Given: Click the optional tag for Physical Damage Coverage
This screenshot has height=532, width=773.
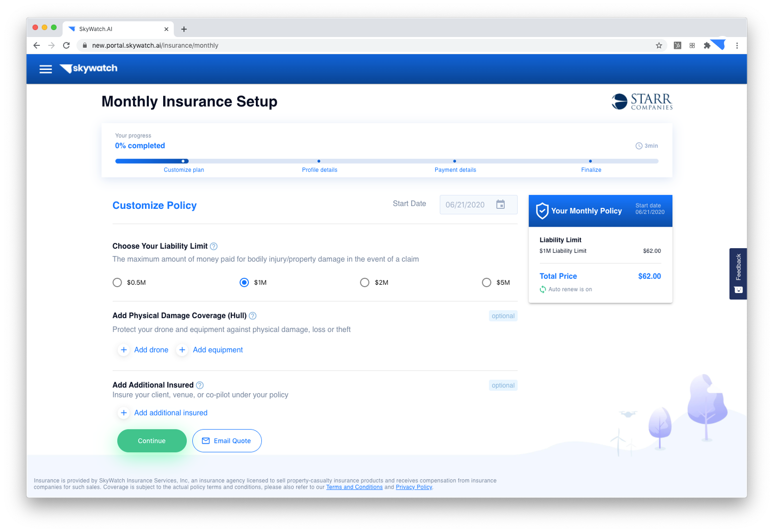Looking at the screenshot, I should 503,316.
